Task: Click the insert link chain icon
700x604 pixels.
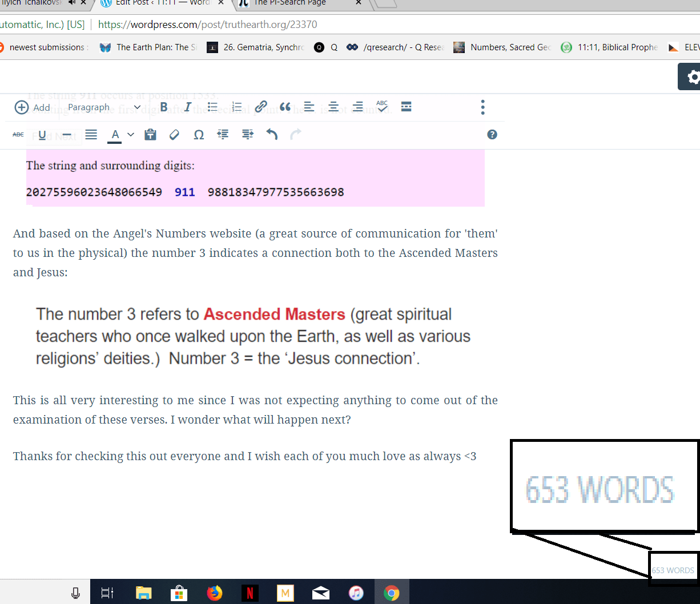Action: [261, 107]
